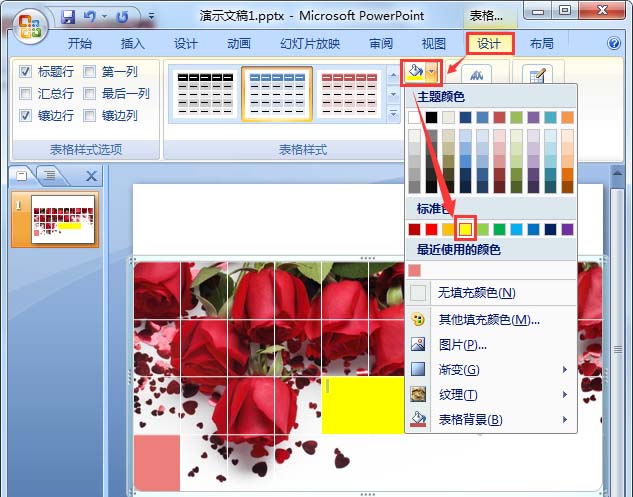Open the Gradient fill submenu
This screenshot has width=633, height=497.
491,369
